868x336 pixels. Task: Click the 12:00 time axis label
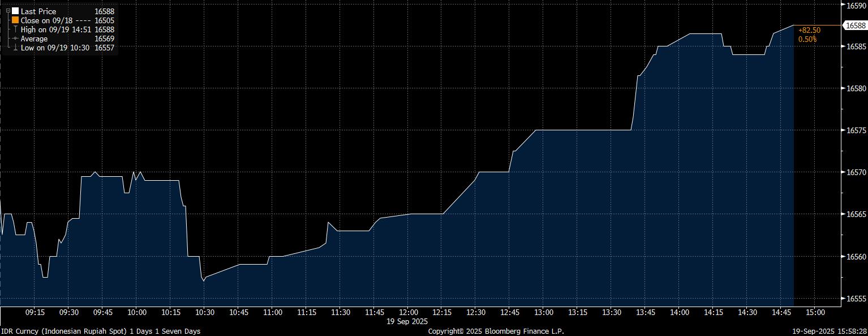click(x=408, y=312)
